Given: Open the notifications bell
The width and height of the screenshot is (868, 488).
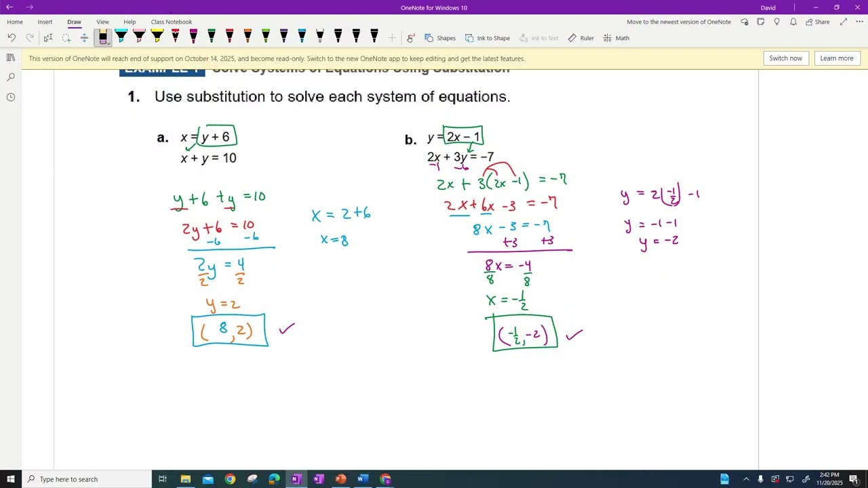Looking at the screenshot, I should (793, 22).
